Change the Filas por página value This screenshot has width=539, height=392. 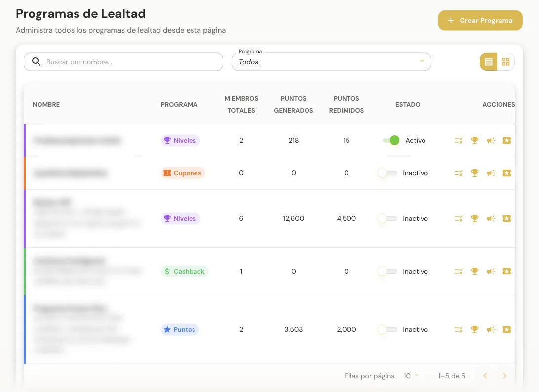(411, 376)
